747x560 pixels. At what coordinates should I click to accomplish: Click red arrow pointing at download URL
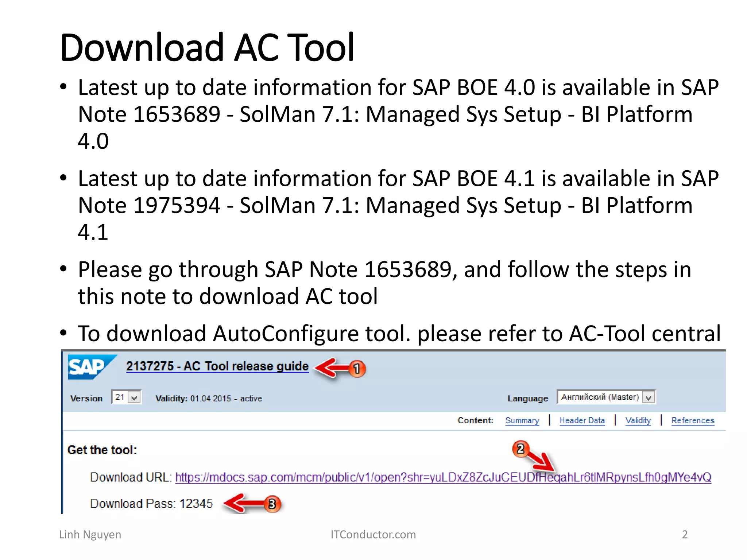coord(541,461)
